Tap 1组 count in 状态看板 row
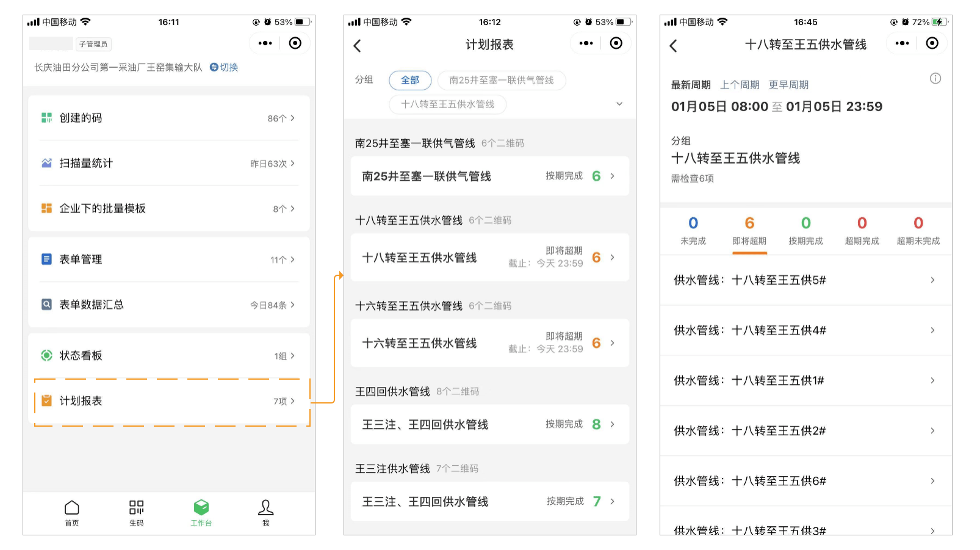Image resolution: width=980 pixels, height=550 pixels. (281, 356)
